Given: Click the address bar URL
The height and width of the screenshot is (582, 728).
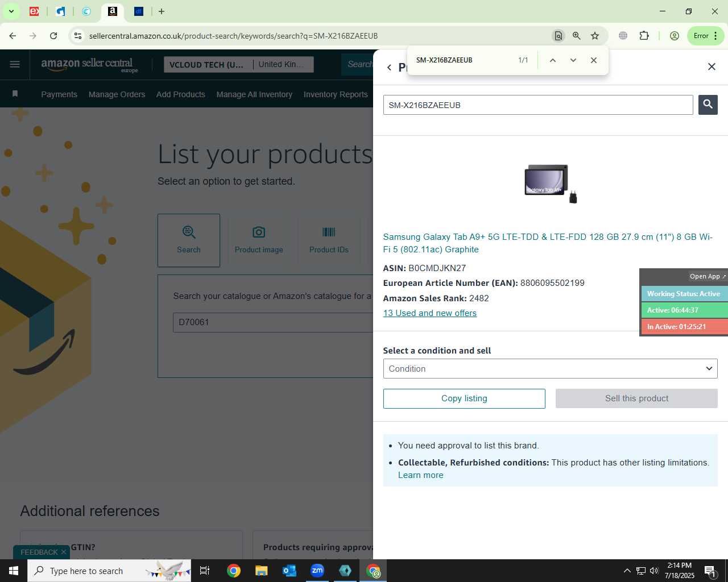Looking at the screenshot, I should coord(233,36).
